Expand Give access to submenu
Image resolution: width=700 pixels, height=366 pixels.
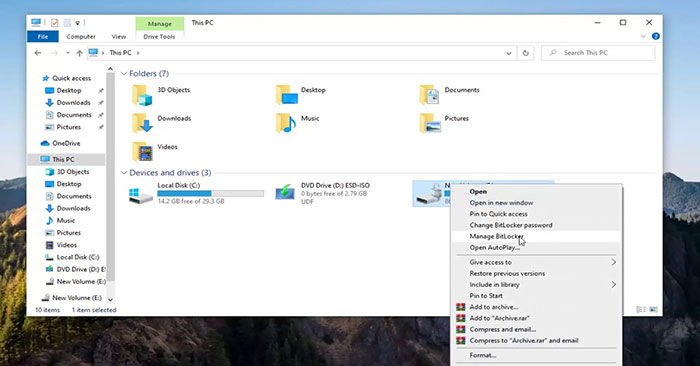(x=614, y=262)
